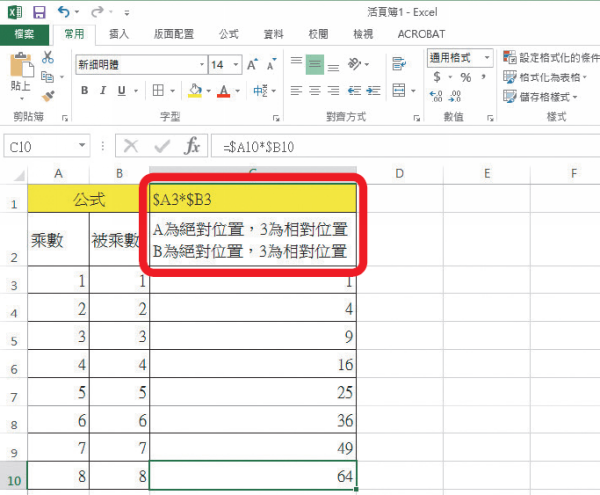Click Increase Font Size icon
The height and width of the screenshot is (495, 600).
point(252,65)
